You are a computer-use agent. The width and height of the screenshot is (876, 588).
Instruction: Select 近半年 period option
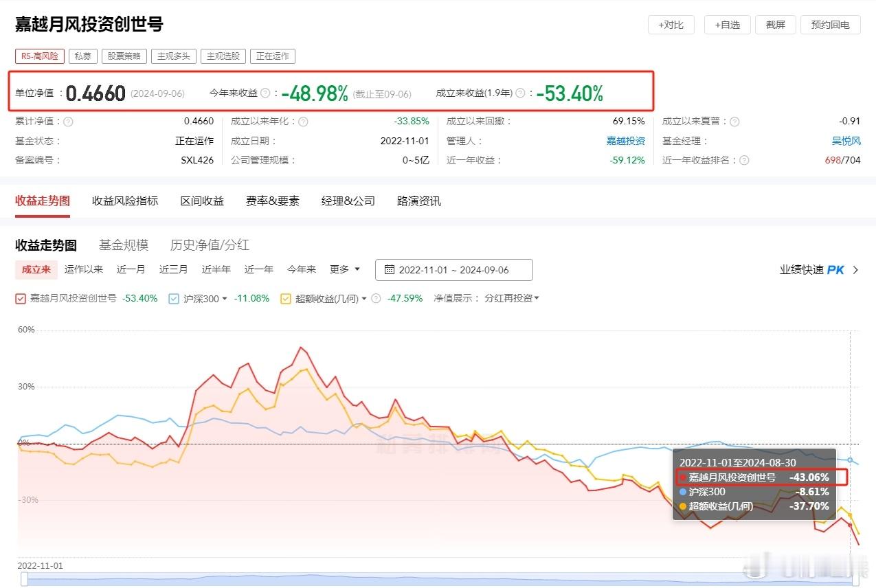216,269
